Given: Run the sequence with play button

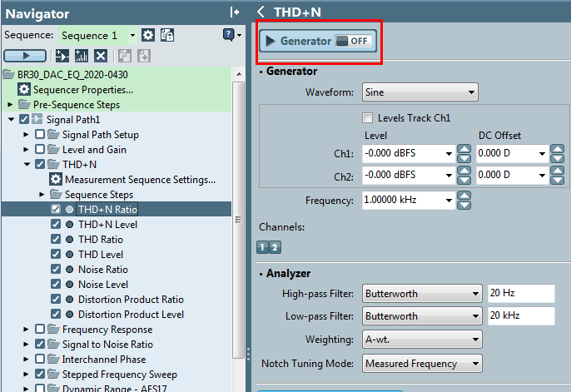Looking at the screenshot, I should pos(25,56).
